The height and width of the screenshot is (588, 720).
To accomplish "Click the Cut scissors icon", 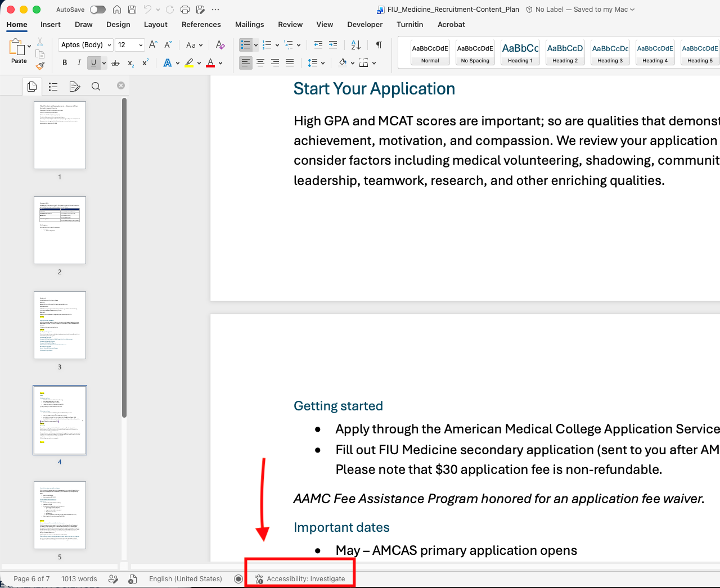I will pos(40,42).
